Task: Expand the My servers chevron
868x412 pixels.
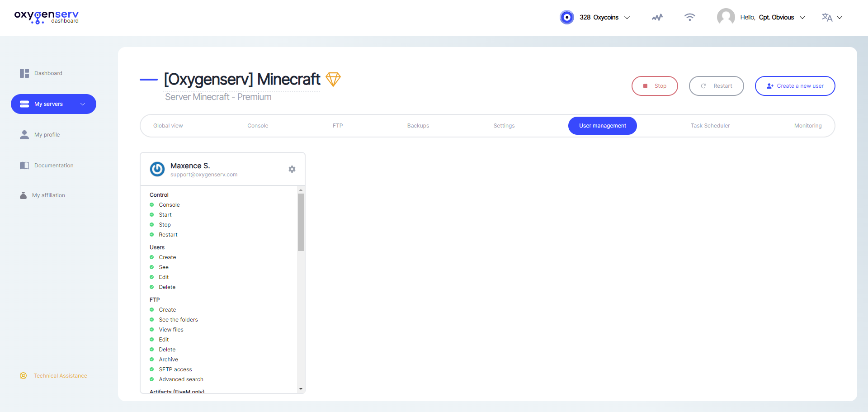Action: click(83, 104)
